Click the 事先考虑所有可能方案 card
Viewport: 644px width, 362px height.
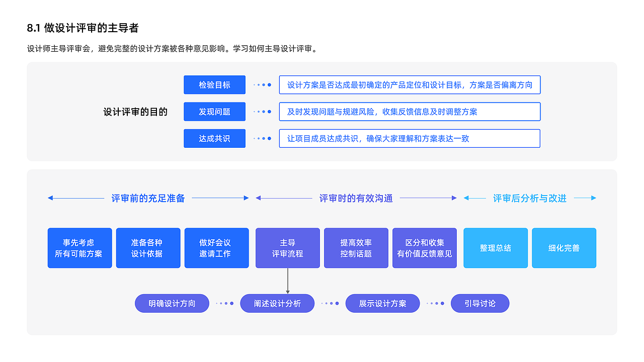(79, 248)
